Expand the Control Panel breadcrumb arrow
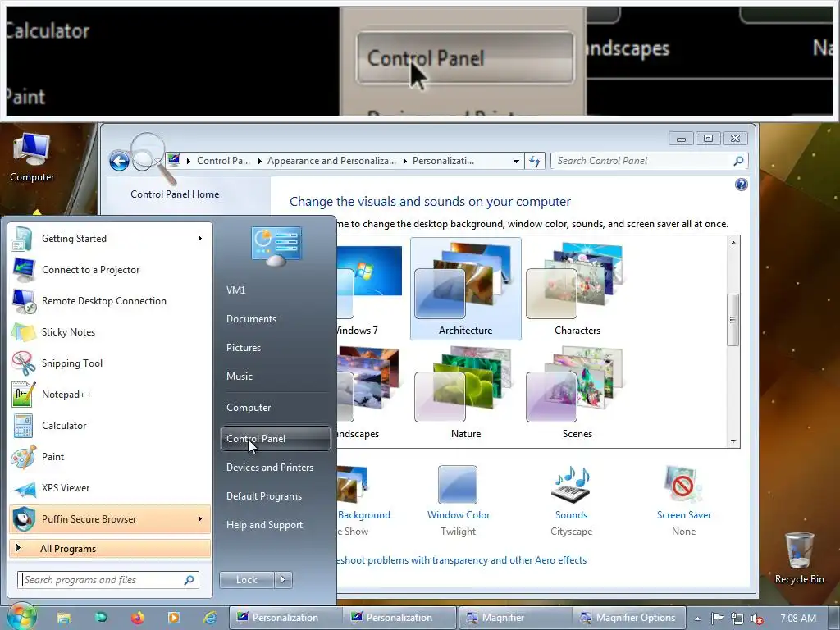Image resolution: width=840 pixels, height=630 pixels. (259, 161)
